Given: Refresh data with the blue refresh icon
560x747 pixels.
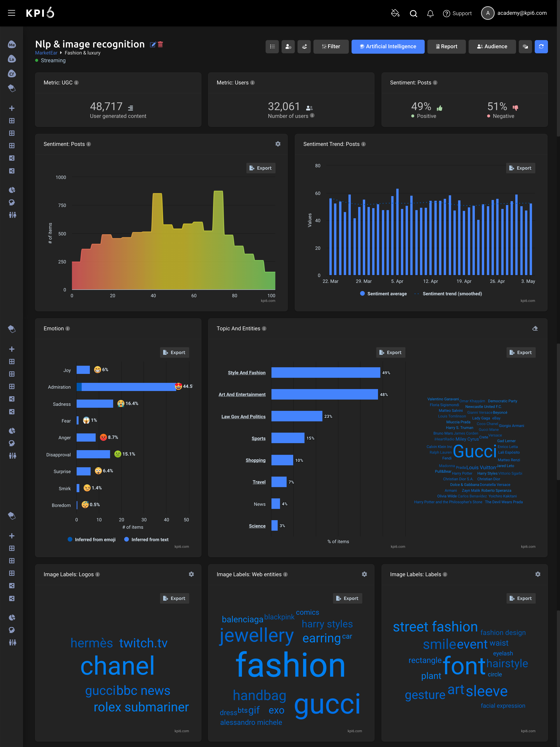Looking at the screenshot, I should pos(541,47).
